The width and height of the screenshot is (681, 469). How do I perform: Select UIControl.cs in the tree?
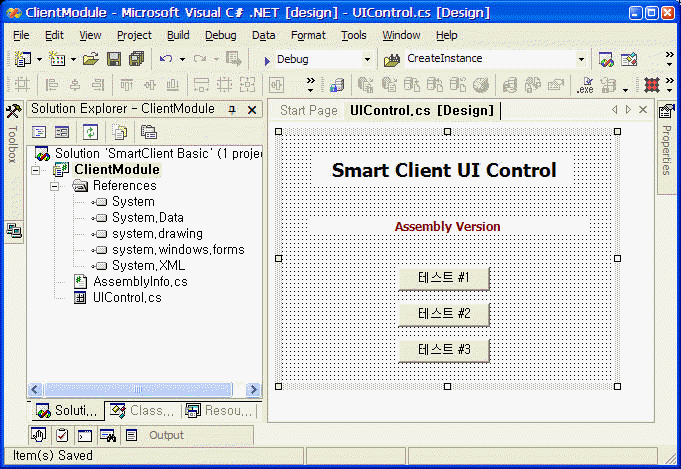point(127,298)
